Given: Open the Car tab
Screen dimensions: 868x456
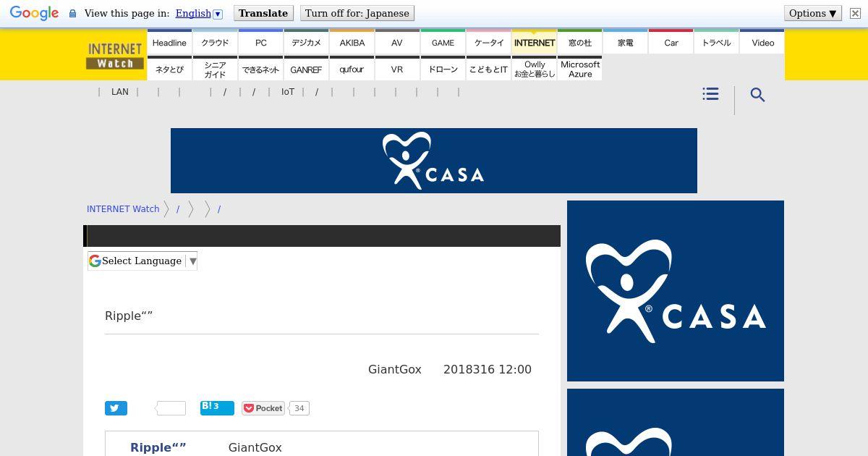Looking at the screenshot, I should (x=671, y=42).
